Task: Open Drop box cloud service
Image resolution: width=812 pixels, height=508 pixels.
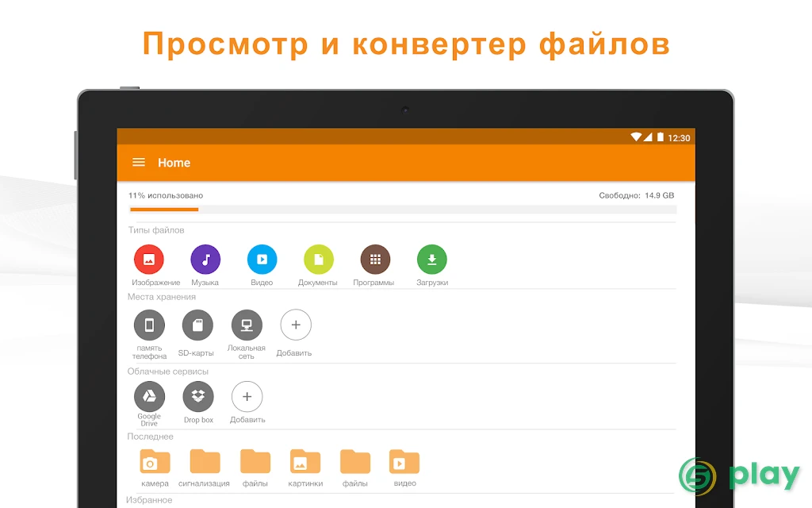Action: [x=198, y=397]
